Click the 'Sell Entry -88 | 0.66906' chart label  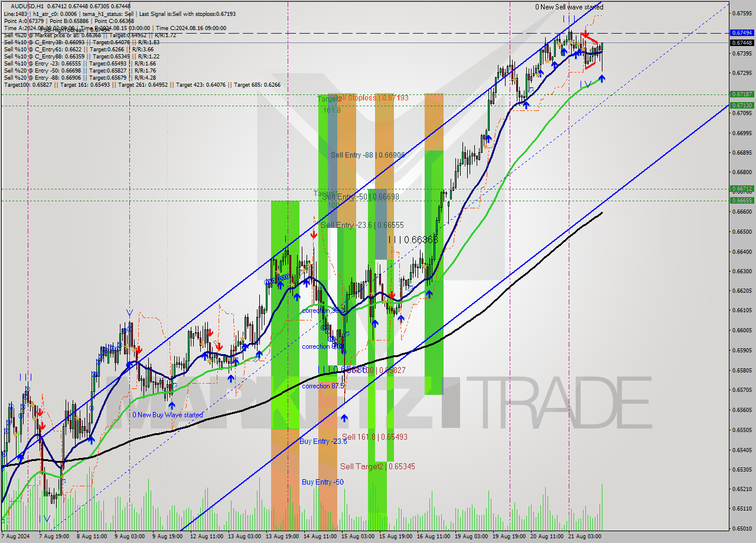[368, 155]
